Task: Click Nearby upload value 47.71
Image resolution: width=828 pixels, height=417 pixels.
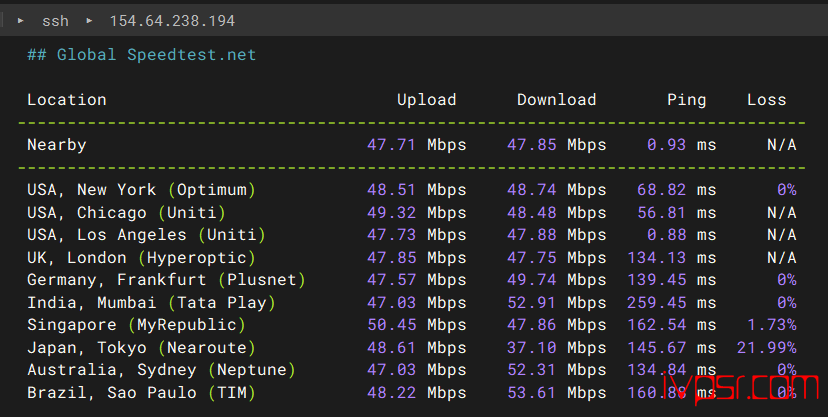Action: (391, 145)
